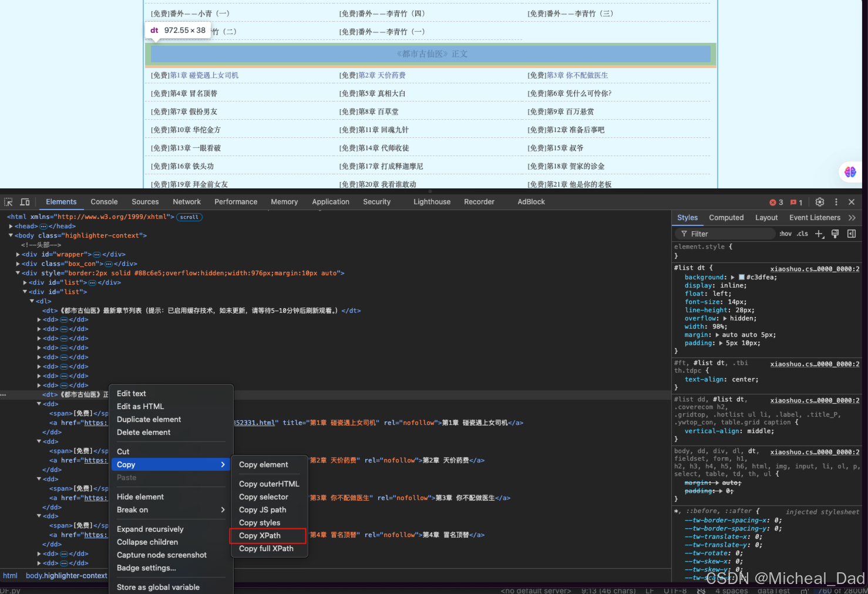Toggle the .cls element classes panel
868x594 pixels.
[802, 234]
